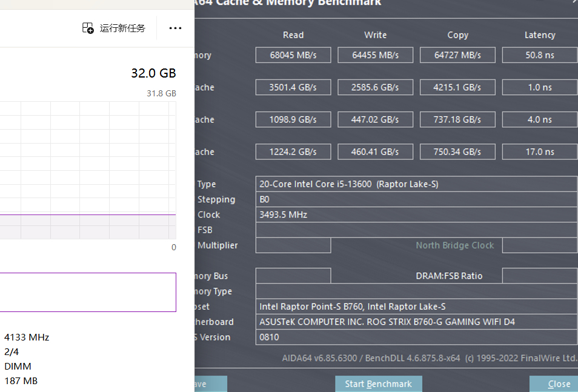Click the Memory Copy 64727 MB/s field
The height and width of the screenshot is (392, 578).
pyautogui.click(x=457, y=55)
